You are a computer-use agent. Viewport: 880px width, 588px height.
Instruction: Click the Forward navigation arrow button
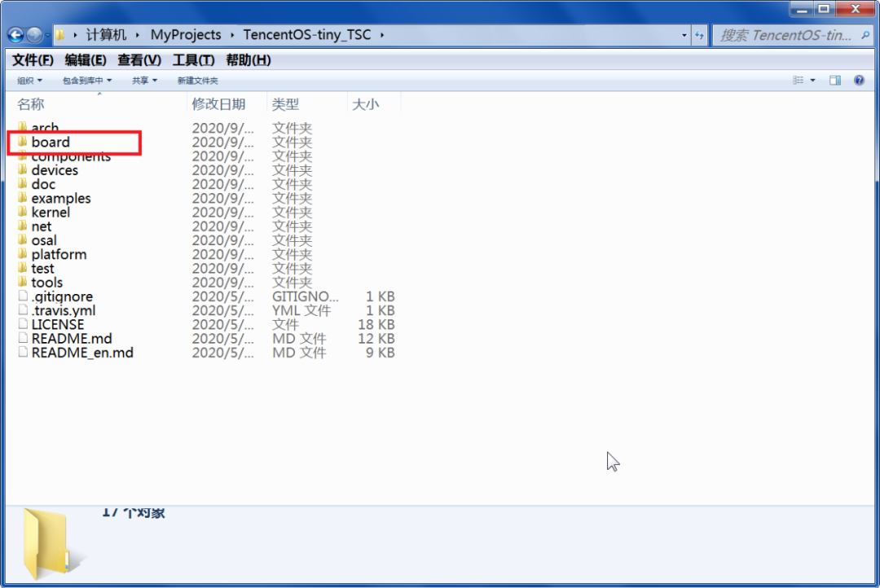point(34,35)
